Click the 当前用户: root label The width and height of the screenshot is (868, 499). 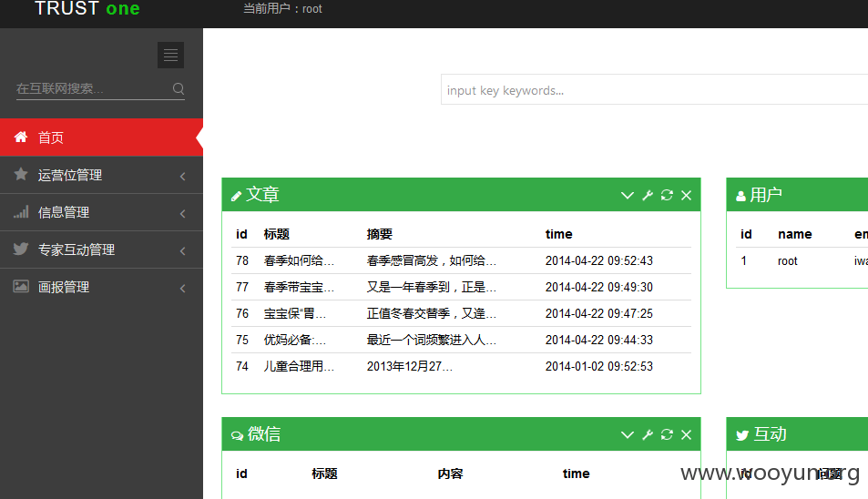282,9
